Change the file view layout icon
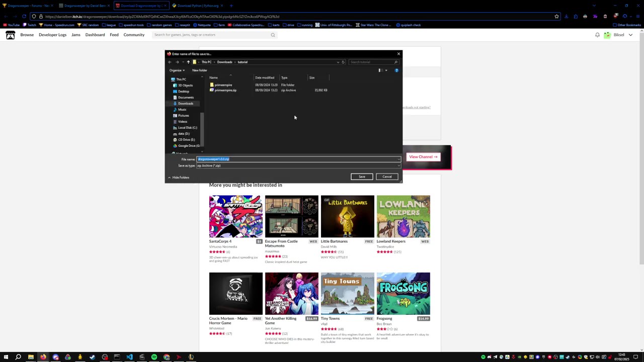 click(380, 70)
